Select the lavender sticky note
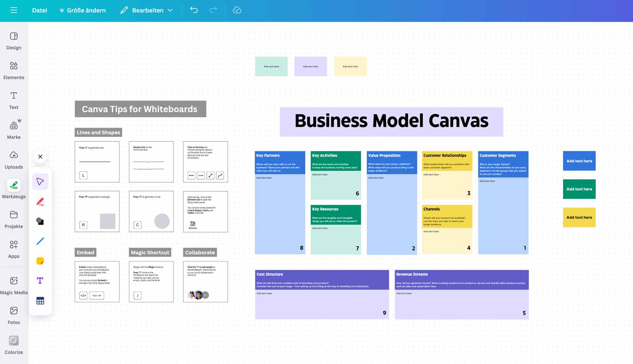 click(x=310, y=66)
